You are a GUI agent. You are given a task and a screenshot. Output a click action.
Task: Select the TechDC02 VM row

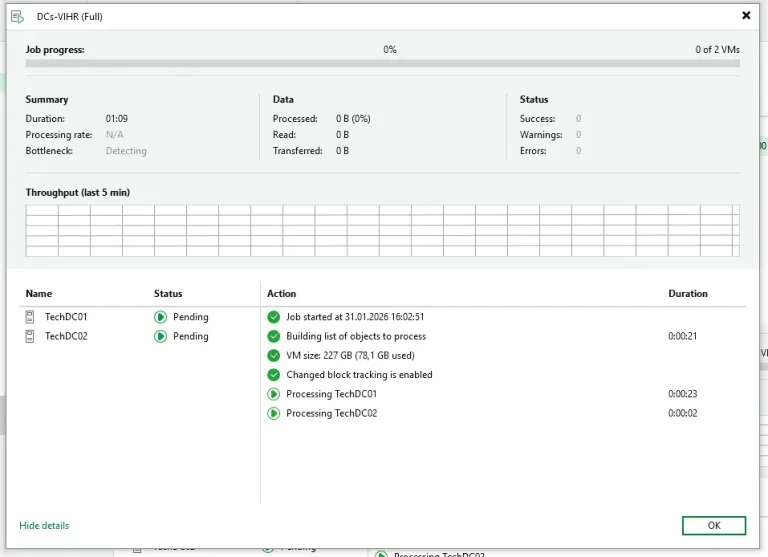140,336
